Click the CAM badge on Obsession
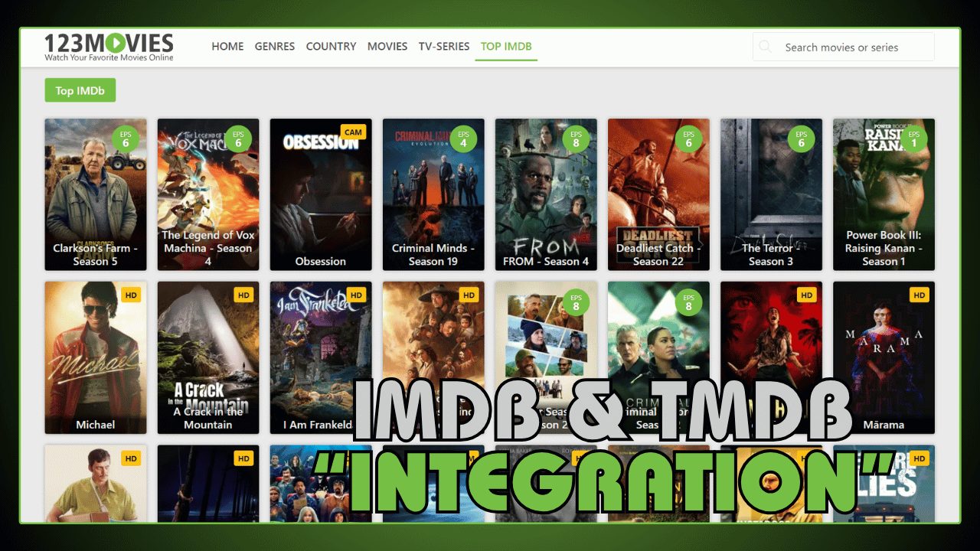980x551 pixels. 353,132
